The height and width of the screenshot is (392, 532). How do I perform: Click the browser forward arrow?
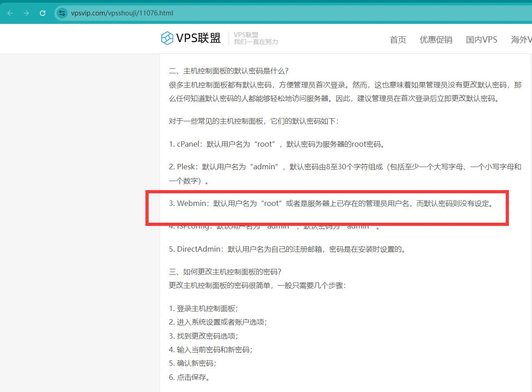pos(26,13)
